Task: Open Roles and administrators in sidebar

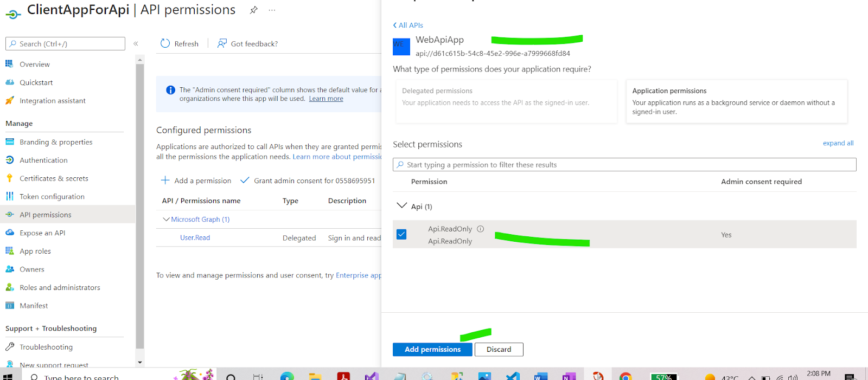Action: 60,287
